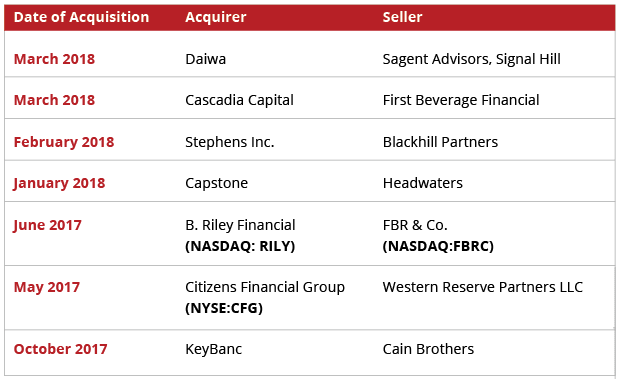Click the NASDAQ:FBRC ticker under FBR & Co.

[x=438, y=246]
